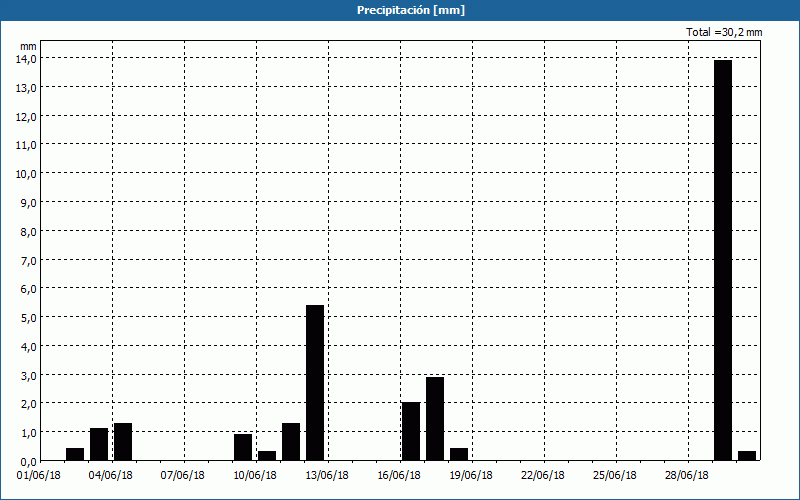Viewport: 800px width, 500px height.
Task: Click the 25/06/18 date label
Action: point(615,476)
